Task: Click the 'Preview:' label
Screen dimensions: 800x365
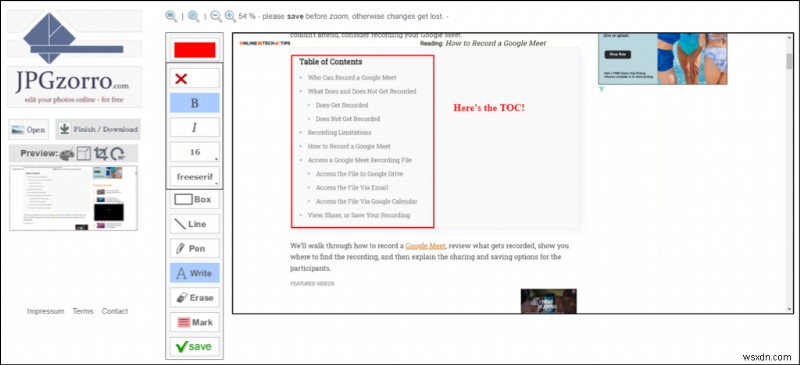Action: pyautogui.click(x=39, y=153)
